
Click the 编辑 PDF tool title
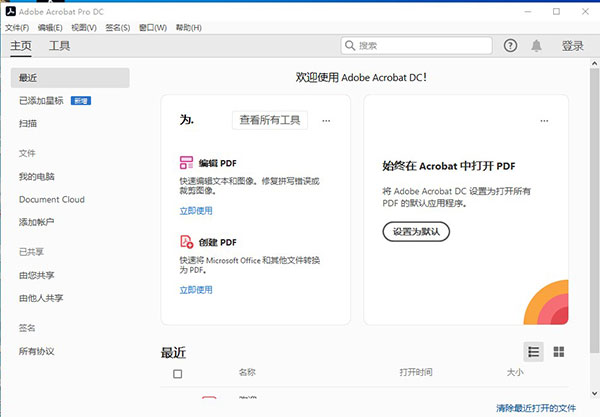(218, 163)
